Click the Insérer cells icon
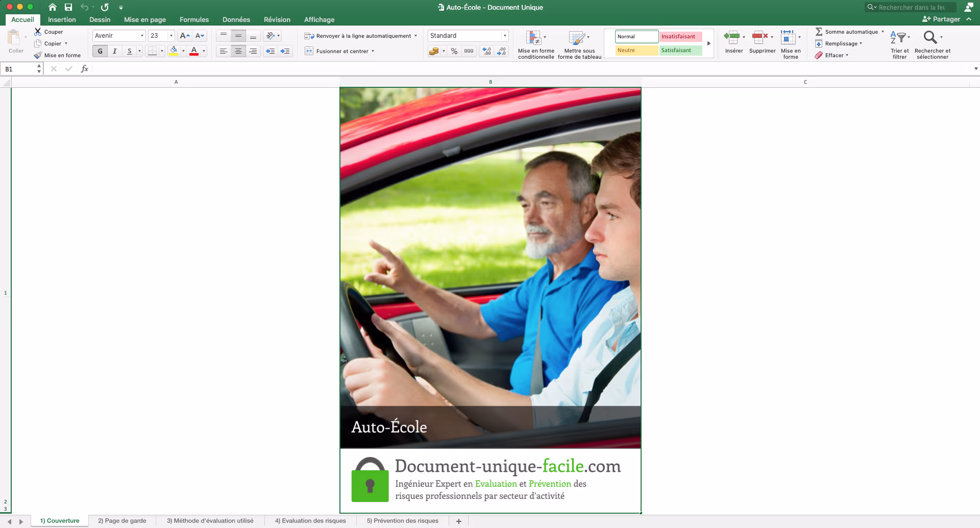Screen dimensions: 980x528 pos(733,42)
